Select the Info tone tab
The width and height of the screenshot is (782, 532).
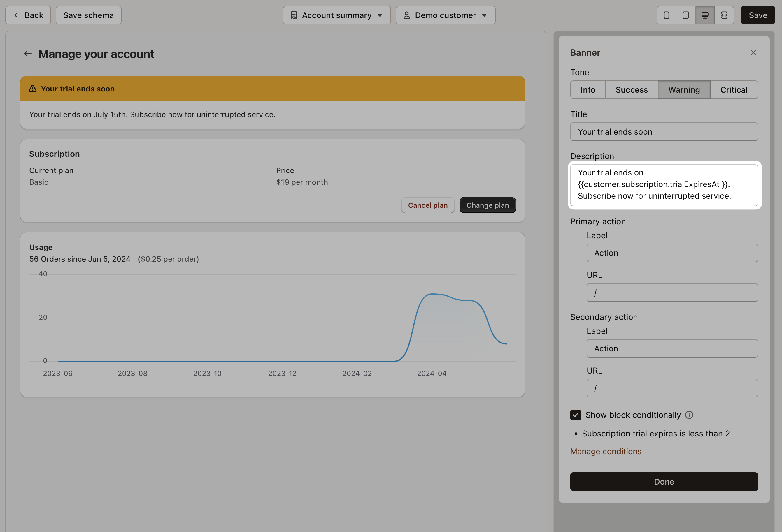coord(588,89)
